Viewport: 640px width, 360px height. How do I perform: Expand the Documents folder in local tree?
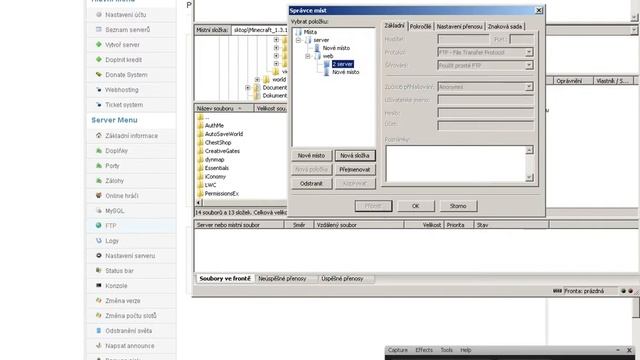coord(248,88)
